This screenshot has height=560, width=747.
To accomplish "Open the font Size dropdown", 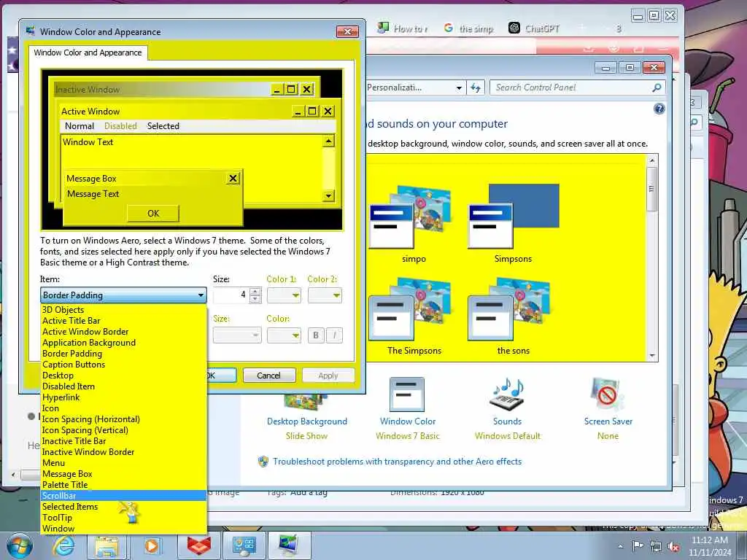I will point(237,335).
